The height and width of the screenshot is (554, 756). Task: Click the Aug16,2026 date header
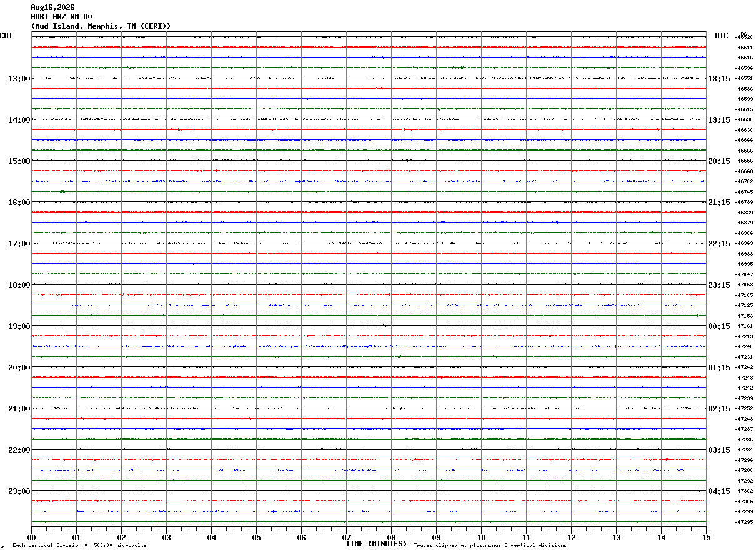point(52,8)
